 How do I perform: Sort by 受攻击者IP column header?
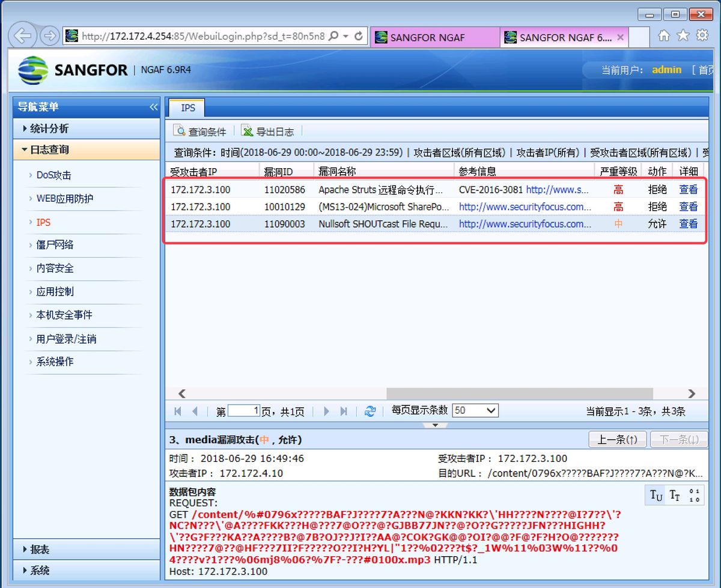click(x=212, y=171)
